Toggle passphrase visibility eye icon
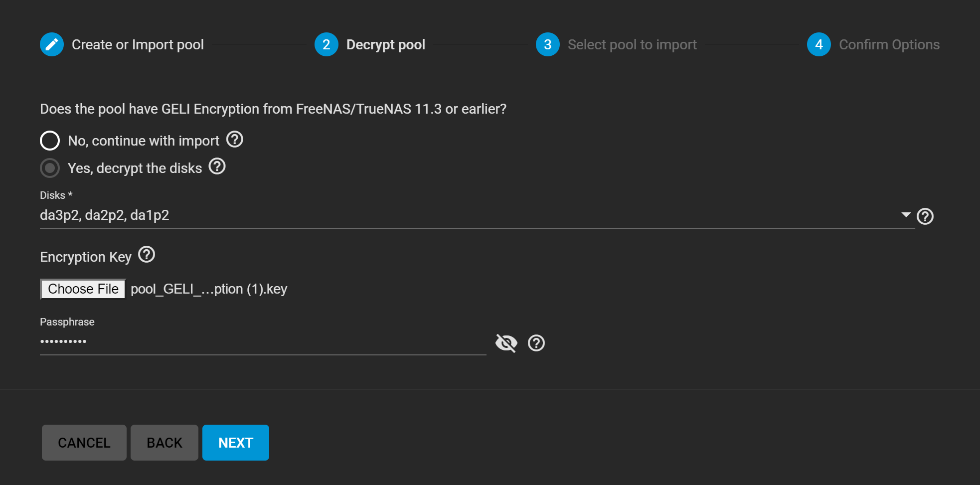The height and width of the screenshot is (485, 980). pyautogui.click(x=506, y=343)
